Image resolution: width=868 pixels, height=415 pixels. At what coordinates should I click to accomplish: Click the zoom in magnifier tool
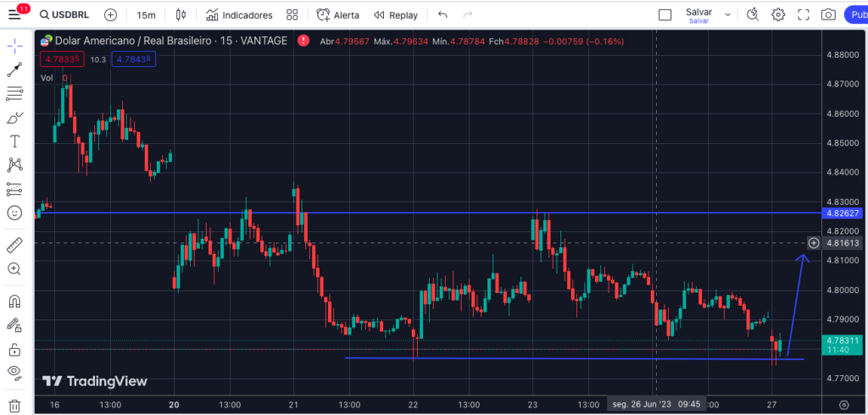pyautogui.click(x=14, y=268)
